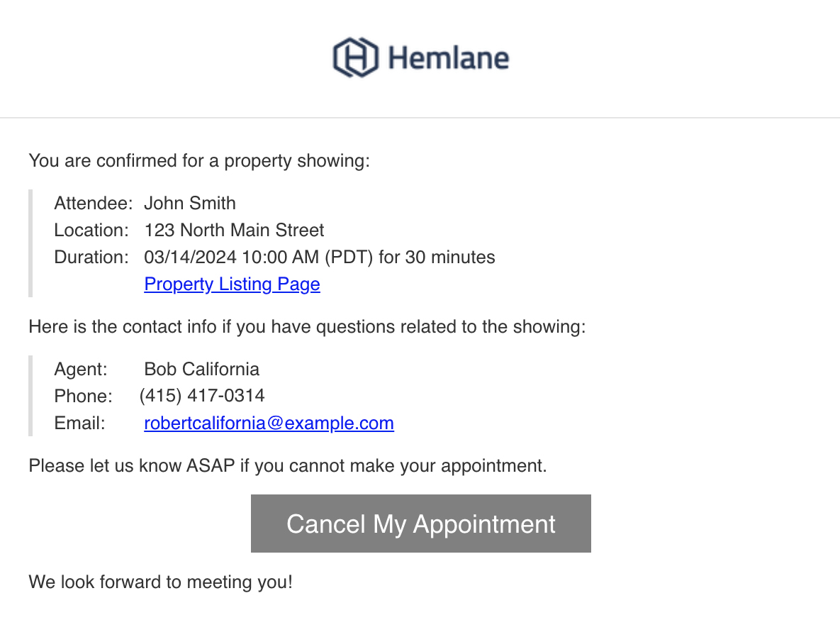Click the Cancel My Appointment button
The height and width of the screenshot is (620, 840).
(x=420, y=524)
